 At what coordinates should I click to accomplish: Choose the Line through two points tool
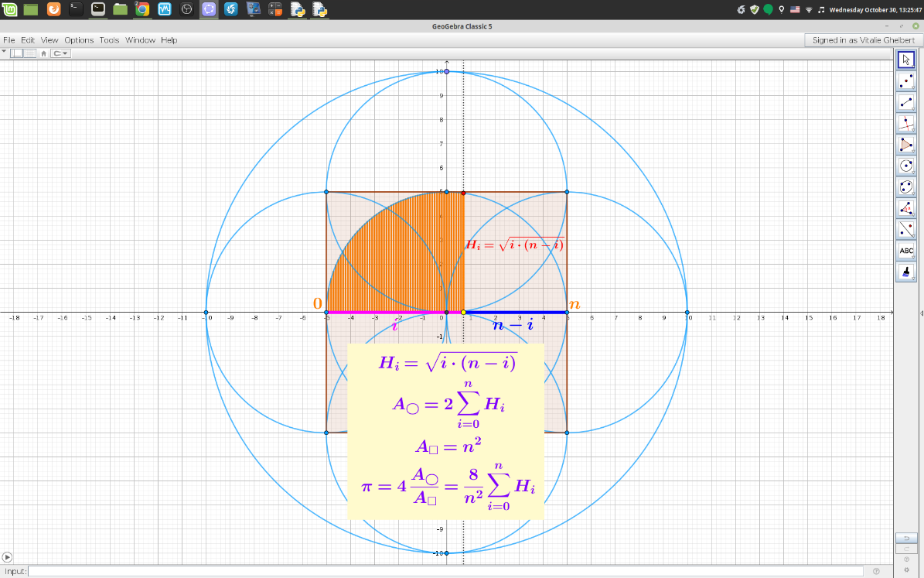(x=905, y=102)
